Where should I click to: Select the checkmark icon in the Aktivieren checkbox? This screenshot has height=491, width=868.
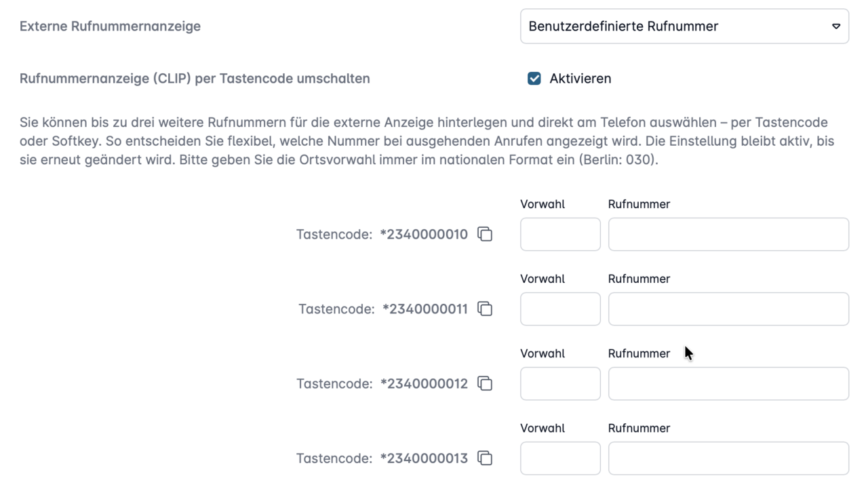point(534,79)
